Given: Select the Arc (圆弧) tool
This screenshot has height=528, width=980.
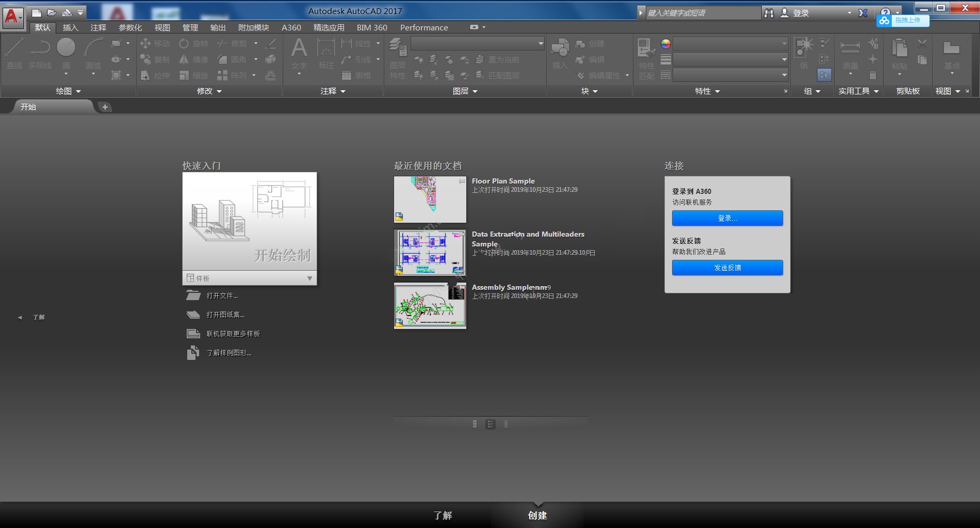Looking at the screenshot, I should pos(93,54).
